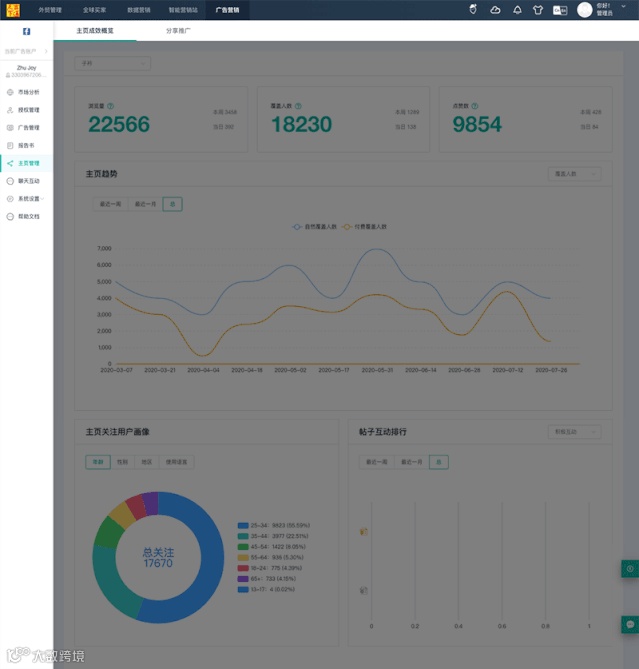Click the first post thumbnail in 帖子互动排行
Viewport: 639px width, 669px height.
pos(364,532)
